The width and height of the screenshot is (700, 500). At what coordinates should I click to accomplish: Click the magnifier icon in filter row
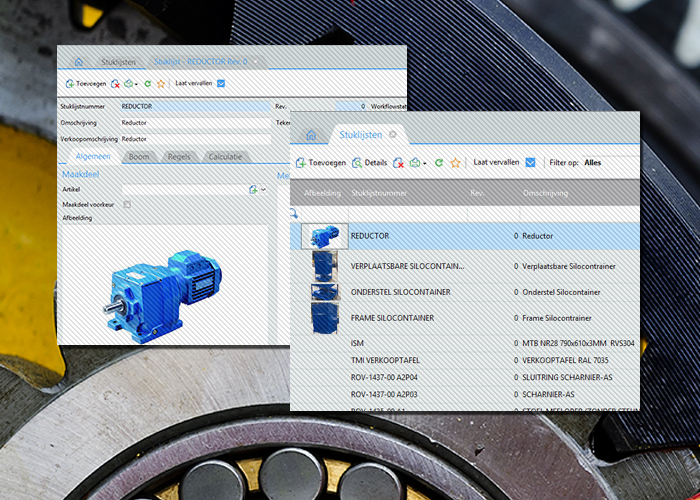tap(294, 214)
